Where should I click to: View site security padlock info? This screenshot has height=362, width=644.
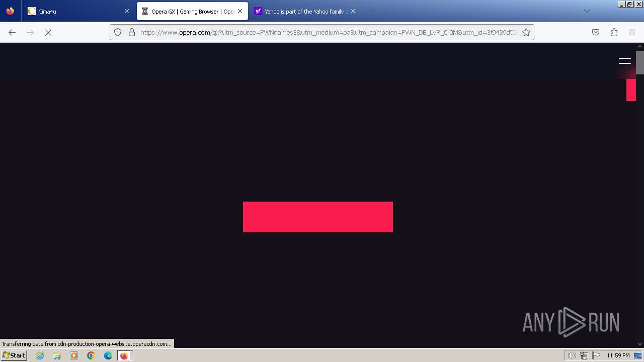(x=132, y=32)
